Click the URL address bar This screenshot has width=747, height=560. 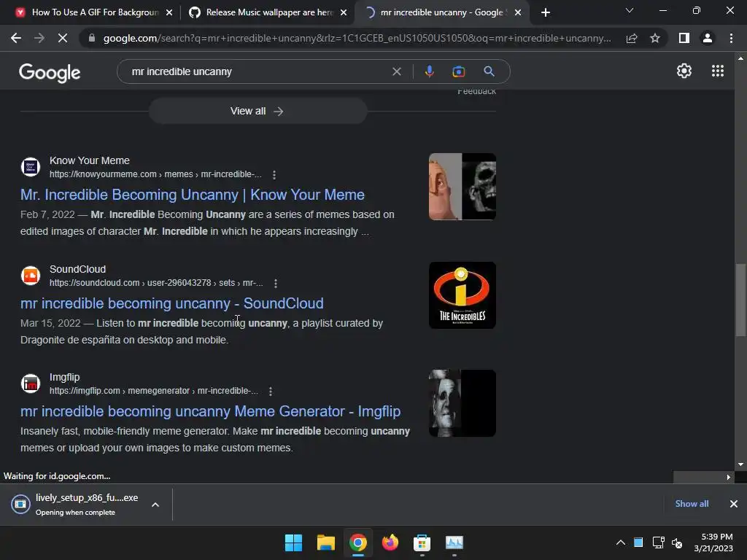tap(357, 38)
